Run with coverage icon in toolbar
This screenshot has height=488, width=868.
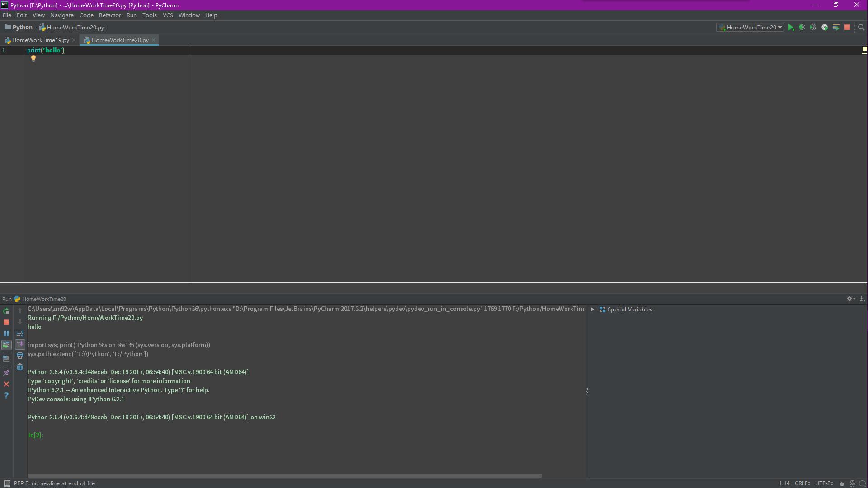(813, 28)
